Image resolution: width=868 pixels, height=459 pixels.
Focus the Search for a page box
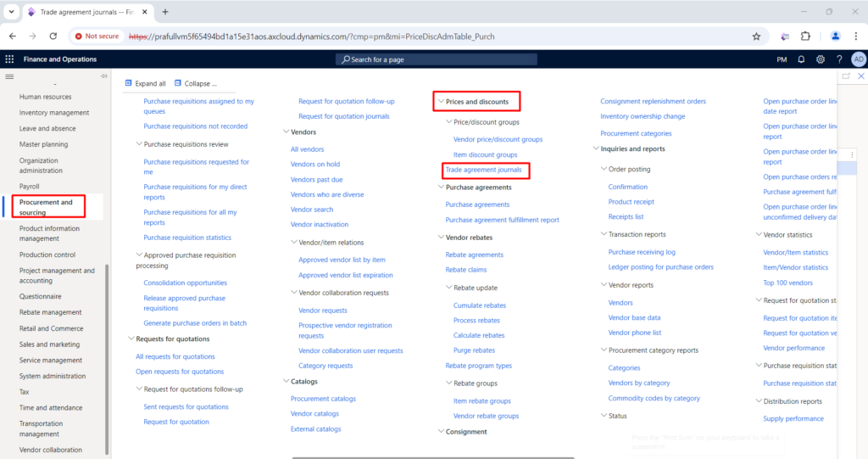[x=437, y=59]
